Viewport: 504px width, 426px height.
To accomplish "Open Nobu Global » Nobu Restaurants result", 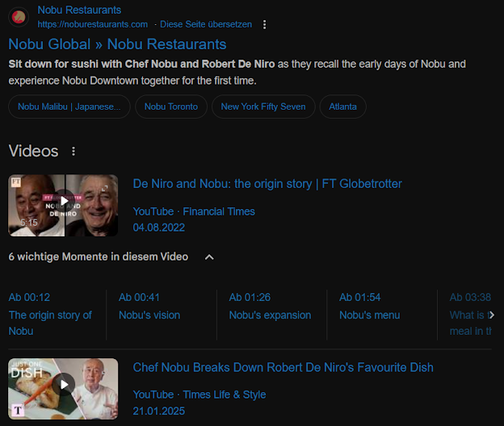I will [117, 44].
